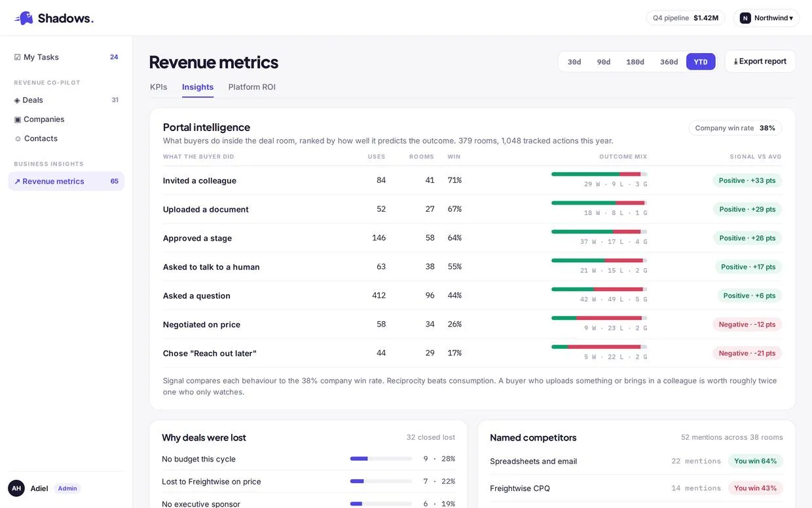The height and width of the screenshot is (508, 812).
Task: Open Deals in the sidebar
Action: [66, 100]
